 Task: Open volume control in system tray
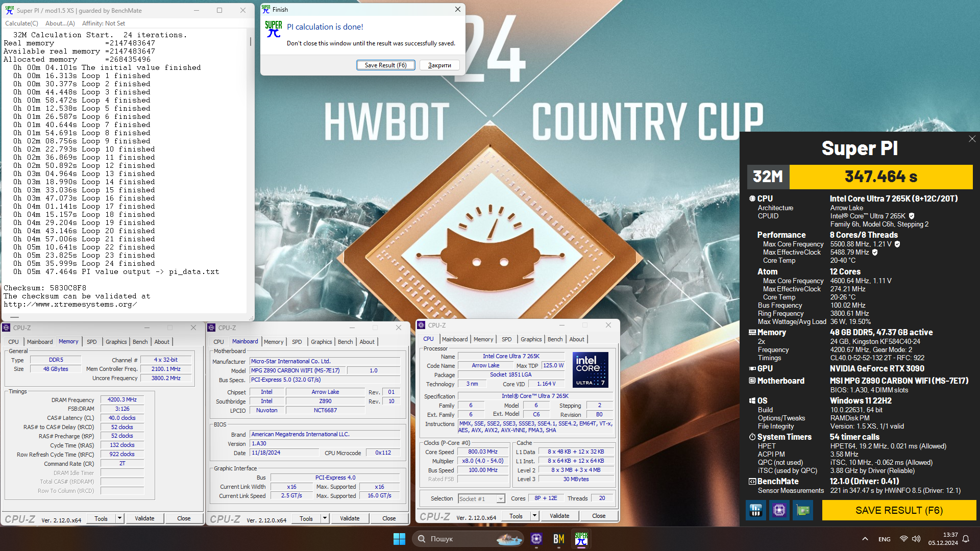(x=916, y=539)
